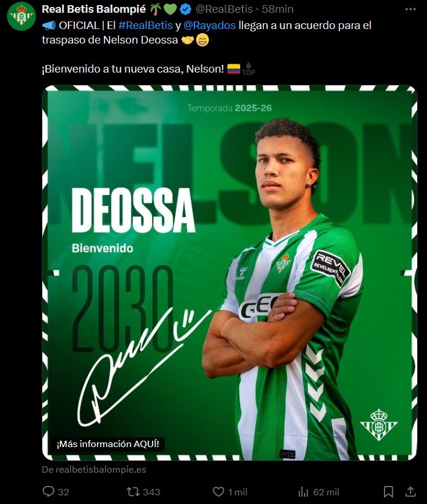Click the 58min timestamp
The height and width of the screenshot is (504, 427).
[x=277, y=9]
